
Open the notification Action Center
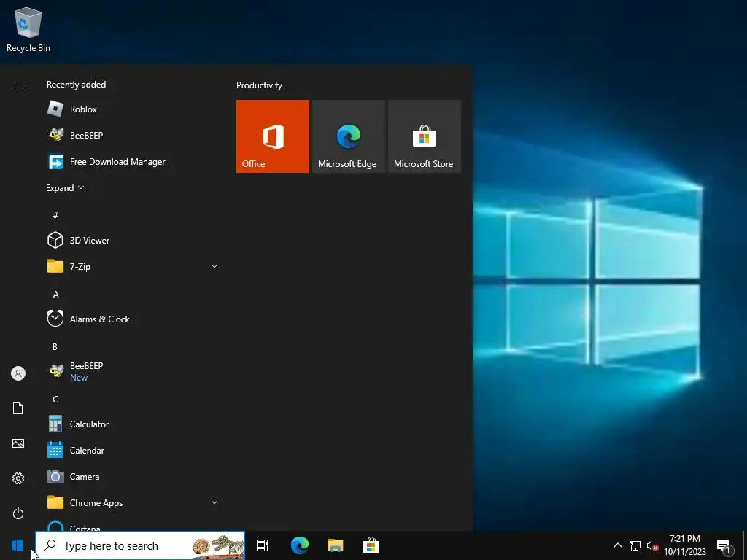724,545
